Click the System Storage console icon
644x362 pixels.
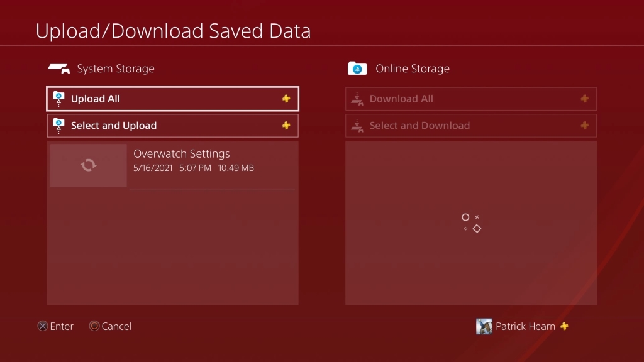click(58, 69)
